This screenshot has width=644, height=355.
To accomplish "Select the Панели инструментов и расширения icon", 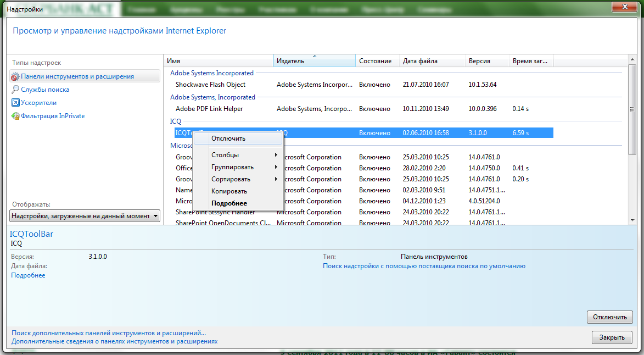I will click(15, 76).
